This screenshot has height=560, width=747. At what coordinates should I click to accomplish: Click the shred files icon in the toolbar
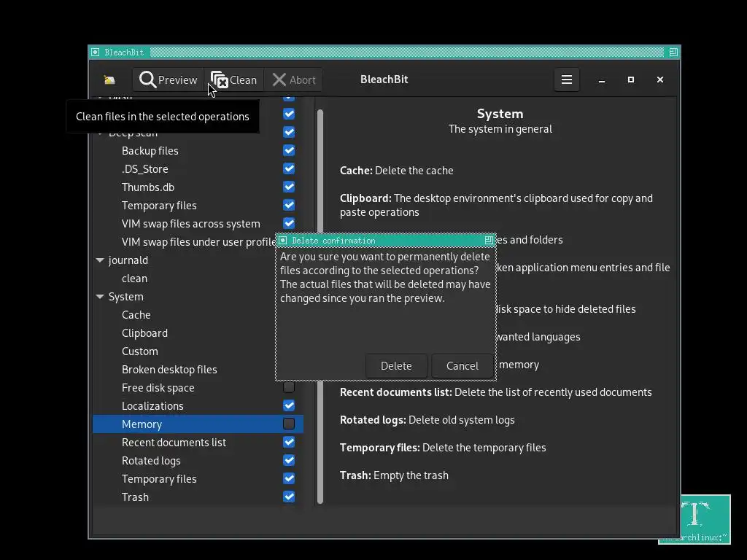click(x=109, y=79)
